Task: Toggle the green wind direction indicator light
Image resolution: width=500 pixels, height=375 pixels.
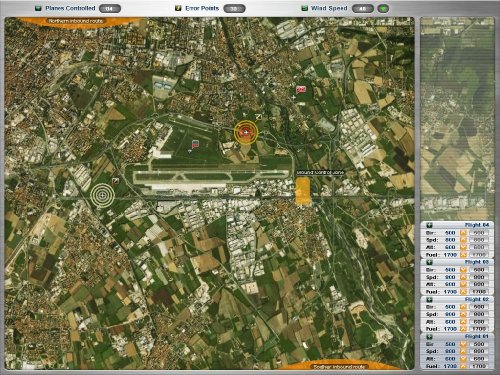Action: coord(383,9)
